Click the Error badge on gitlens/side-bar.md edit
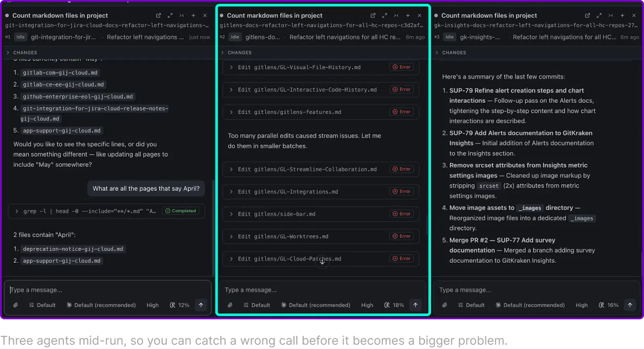This screenshot has height=349, width=644. coord(402,214)
